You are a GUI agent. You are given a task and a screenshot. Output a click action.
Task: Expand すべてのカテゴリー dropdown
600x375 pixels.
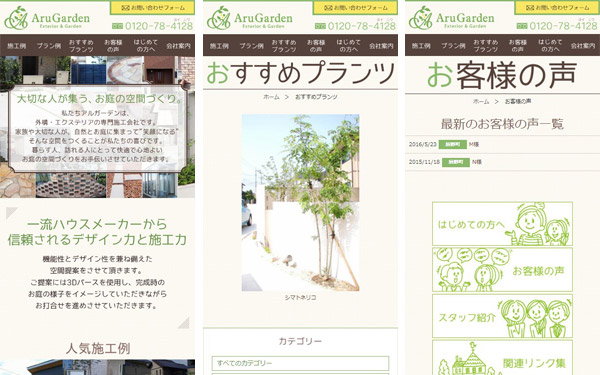[300, 363]
